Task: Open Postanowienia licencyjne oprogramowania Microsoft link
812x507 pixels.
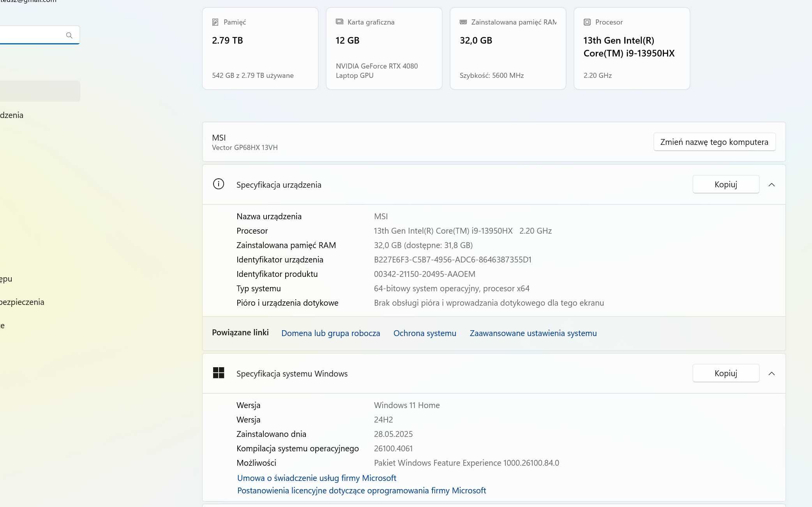Action: coord(362,491)
